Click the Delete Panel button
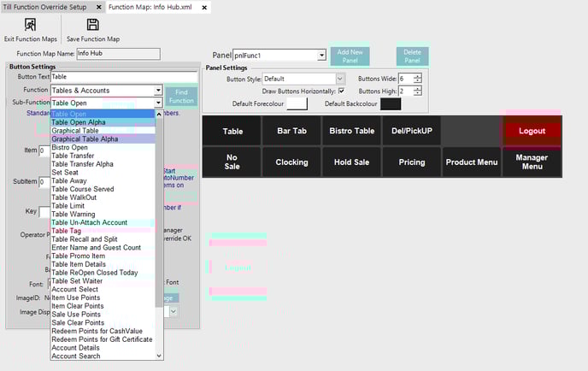This screenshot has width=588, height=371. [x=412, y=56]
